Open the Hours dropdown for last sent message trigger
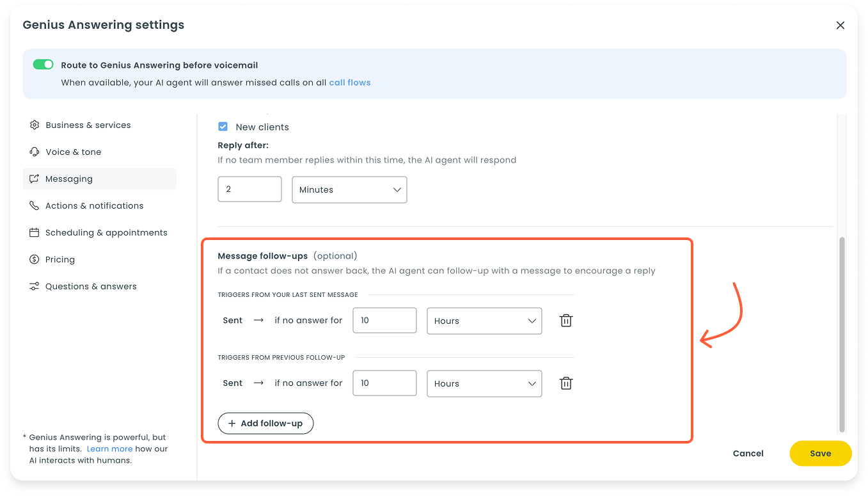 point(484,321)
